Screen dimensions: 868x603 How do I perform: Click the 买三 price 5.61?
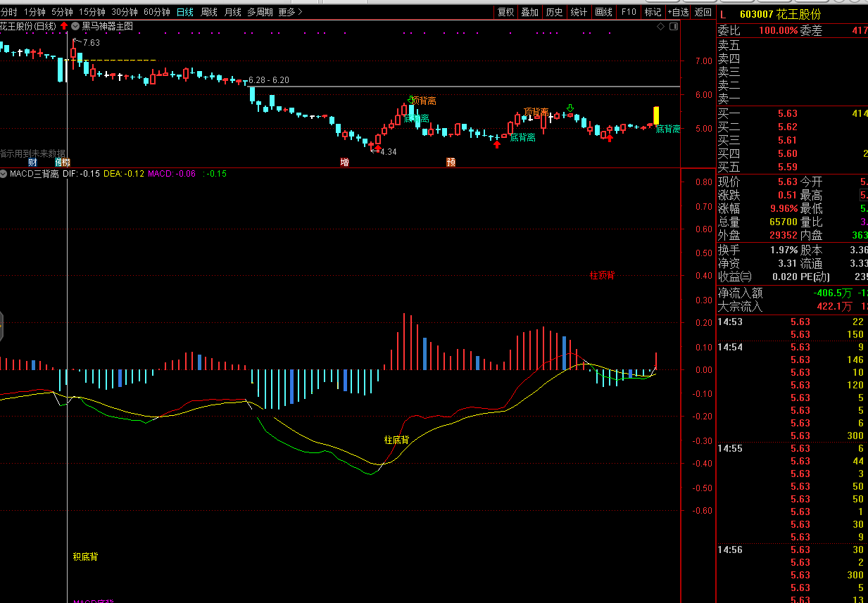point(788,140)
